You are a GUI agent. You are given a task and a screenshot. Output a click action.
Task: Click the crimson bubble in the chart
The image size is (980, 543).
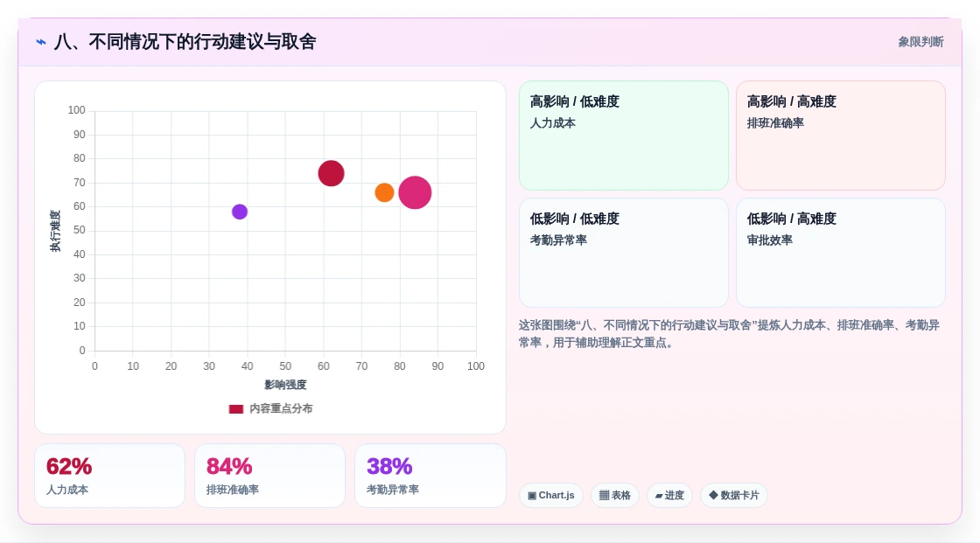click(332, 173)
